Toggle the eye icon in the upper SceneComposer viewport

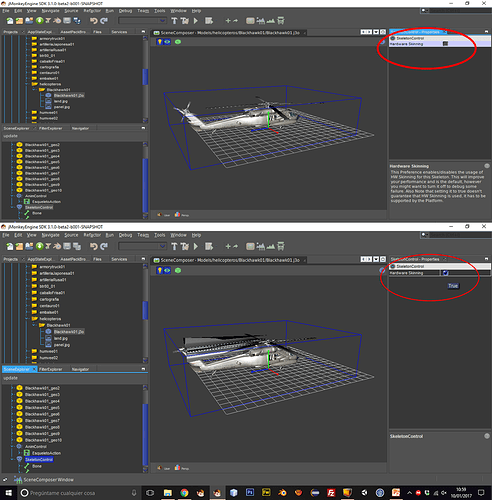[x=167, y=42]
